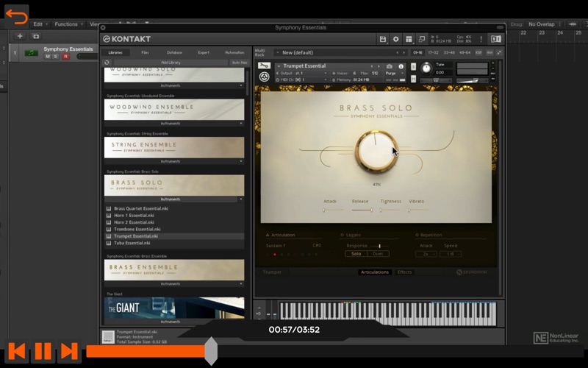Click the camera snapshot icon in instrument header
The width and height of the screenshot is (588, 368).
390,66
